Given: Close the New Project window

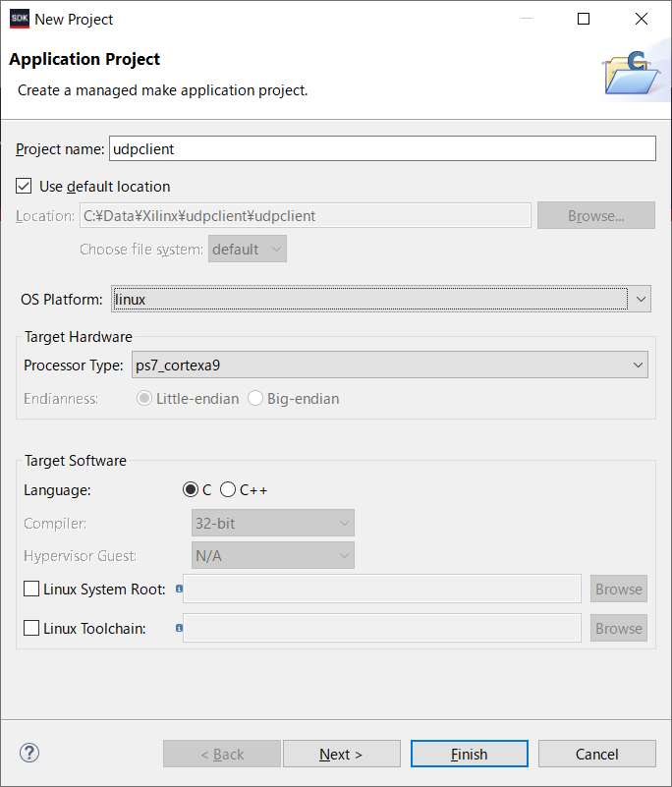Looking at the screenshot, I should [642, 19].
